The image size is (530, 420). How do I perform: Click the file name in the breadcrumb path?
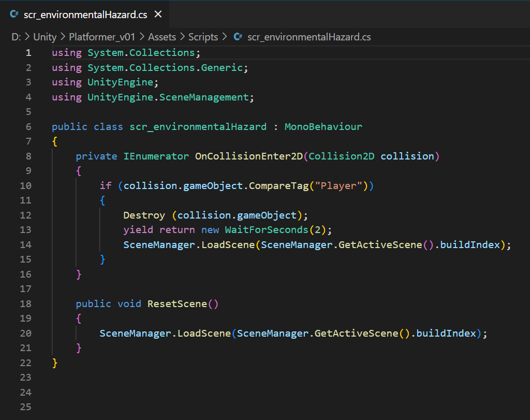pyautogui.click(x=309, y=37)
